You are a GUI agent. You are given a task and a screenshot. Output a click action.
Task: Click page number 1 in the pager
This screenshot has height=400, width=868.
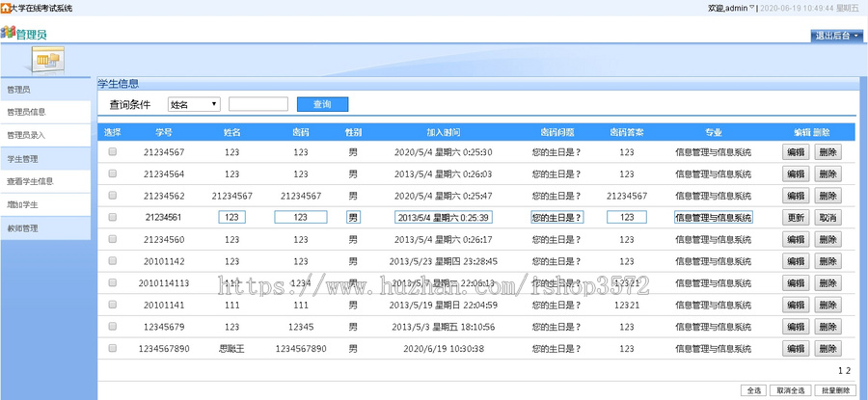tap(840, 371)
